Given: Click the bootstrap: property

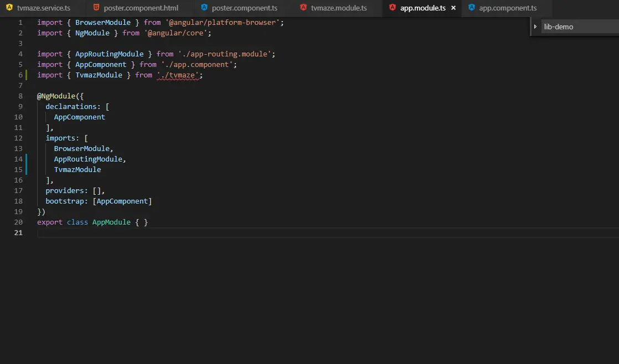Looking at the screenshot, I should 66,201.
